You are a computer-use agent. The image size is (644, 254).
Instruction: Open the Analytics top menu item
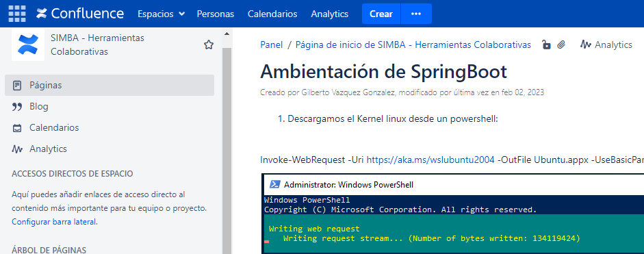click(x=329, y=14)
